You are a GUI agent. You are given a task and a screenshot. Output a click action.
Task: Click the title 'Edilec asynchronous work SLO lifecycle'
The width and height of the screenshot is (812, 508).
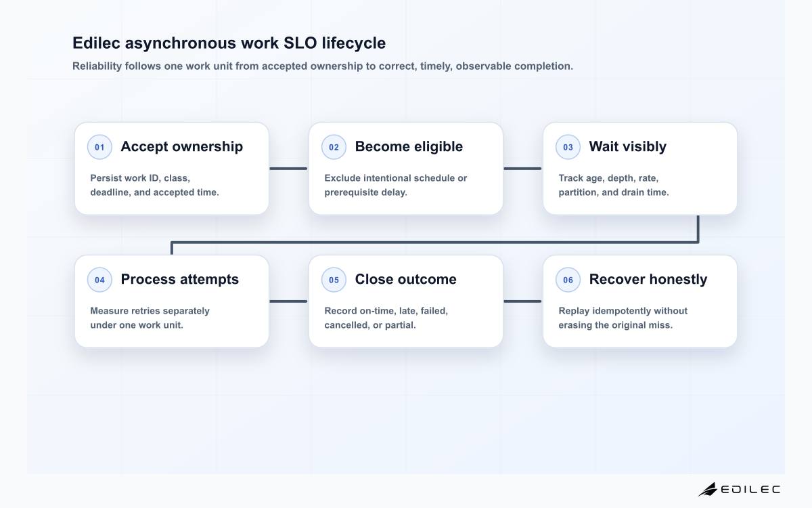pyautogui.click(x=229, y=43)
